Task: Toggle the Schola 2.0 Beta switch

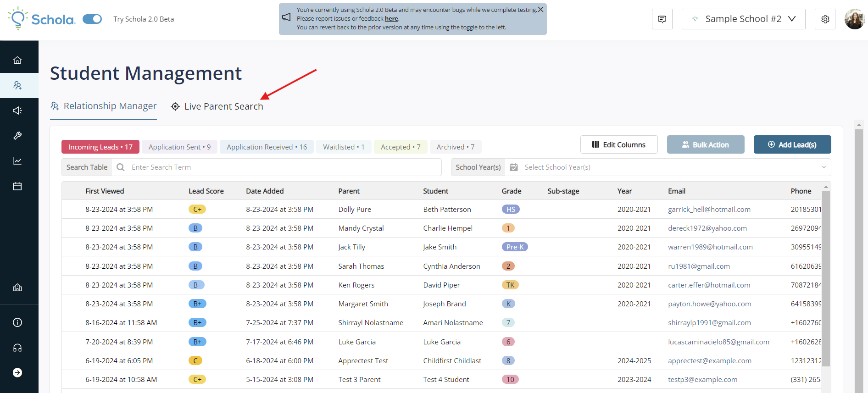Action: click(92, 19)
